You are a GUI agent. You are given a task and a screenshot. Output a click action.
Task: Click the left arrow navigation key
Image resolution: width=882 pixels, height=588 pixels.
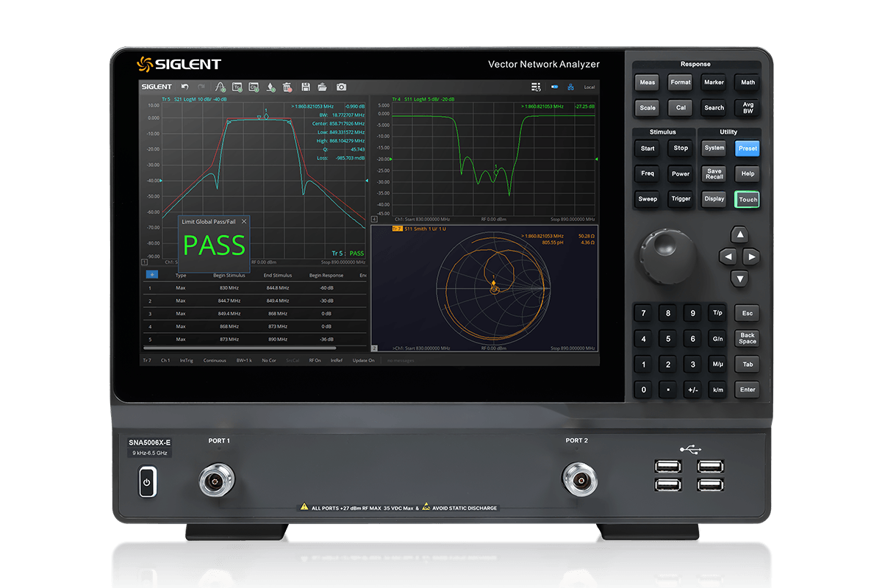pos(727,257)
